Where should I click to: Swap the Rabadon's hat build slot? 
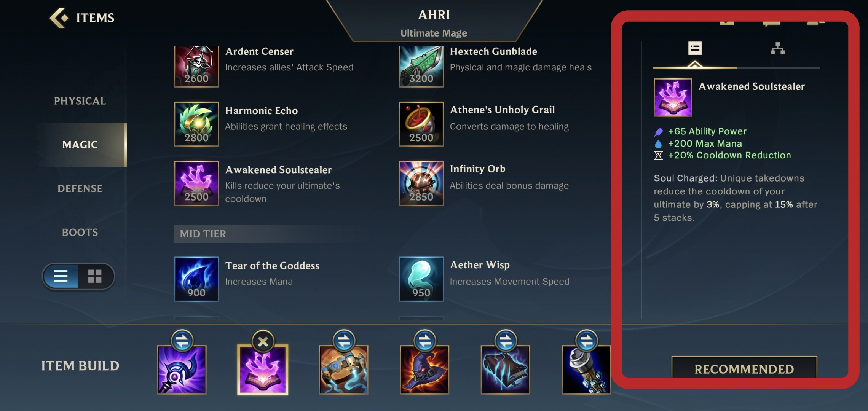(x=424, y=341)
